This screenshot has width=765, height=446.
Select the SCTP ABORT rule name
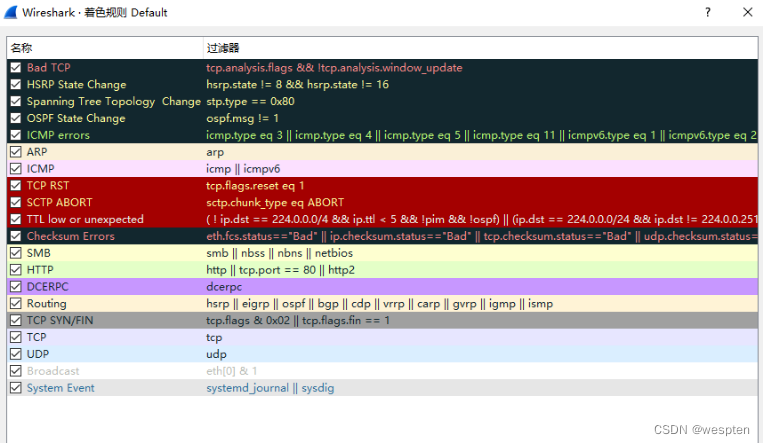pyautogui.click(x=59, y=202)
